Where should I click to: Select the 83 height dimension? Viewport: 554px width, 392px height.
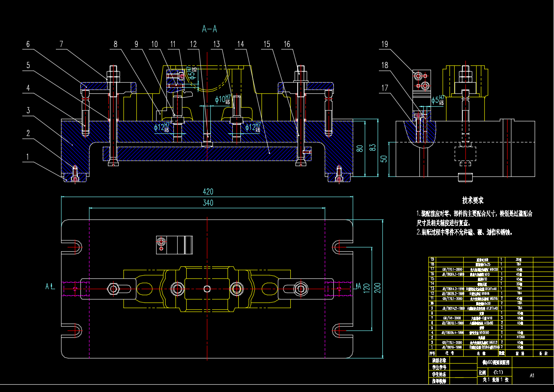pos(372,148)
